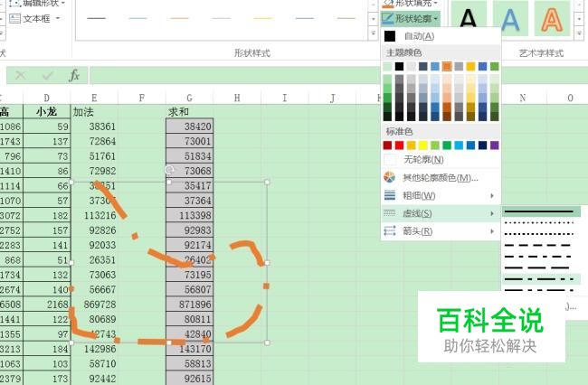Expand the shape styles gallery more arrow

click(x=373, y=33)
